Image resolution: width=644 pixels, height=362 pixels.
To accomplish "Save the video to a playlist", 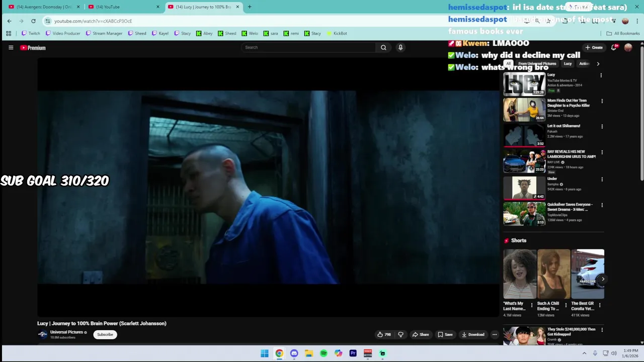I will [445, 334].
